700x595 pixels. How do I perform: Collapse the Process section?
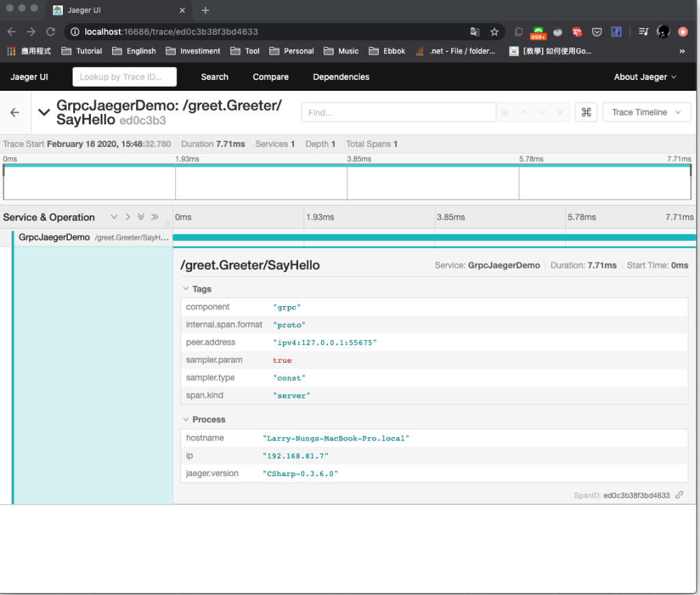click(204, 419)
